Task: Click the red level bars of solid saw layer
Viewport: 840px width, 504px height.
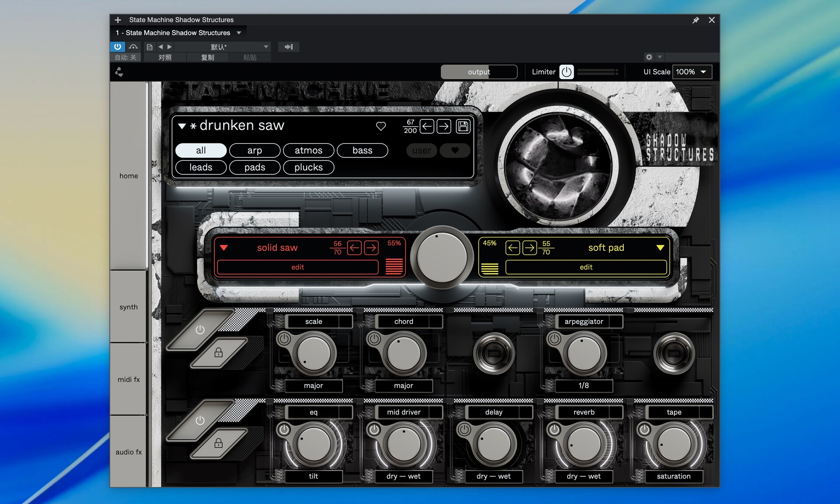Action: [394, 266]
